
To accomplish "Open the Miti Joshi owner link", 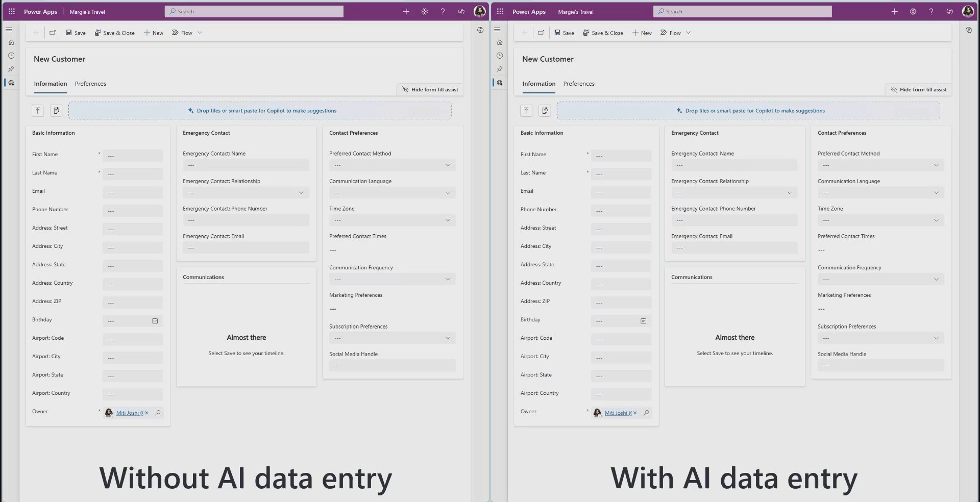I will (128, 413).
